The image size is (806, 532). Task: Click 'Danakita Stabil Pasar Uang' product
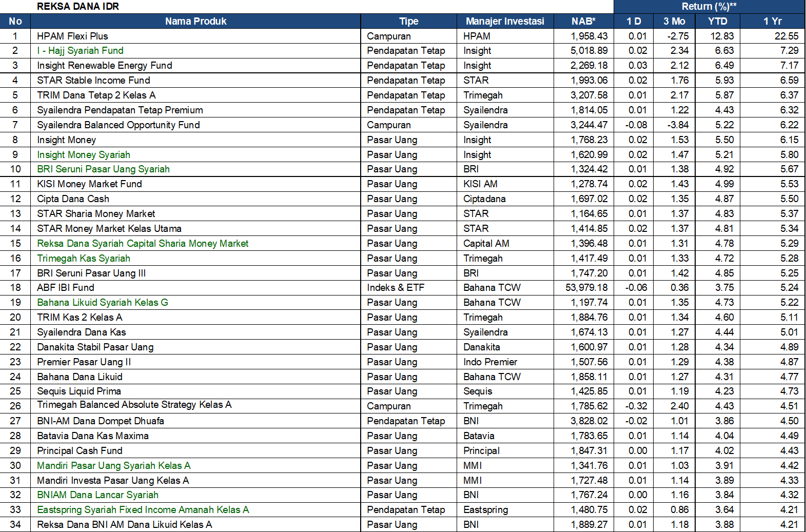(95, 347)
